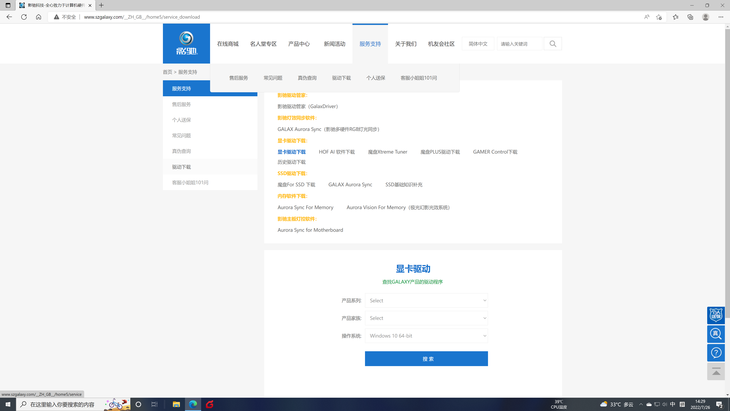Viewport: 730px width, 411px height.
Task: Click the magnifier search icon in header
Action: point(553,44)
